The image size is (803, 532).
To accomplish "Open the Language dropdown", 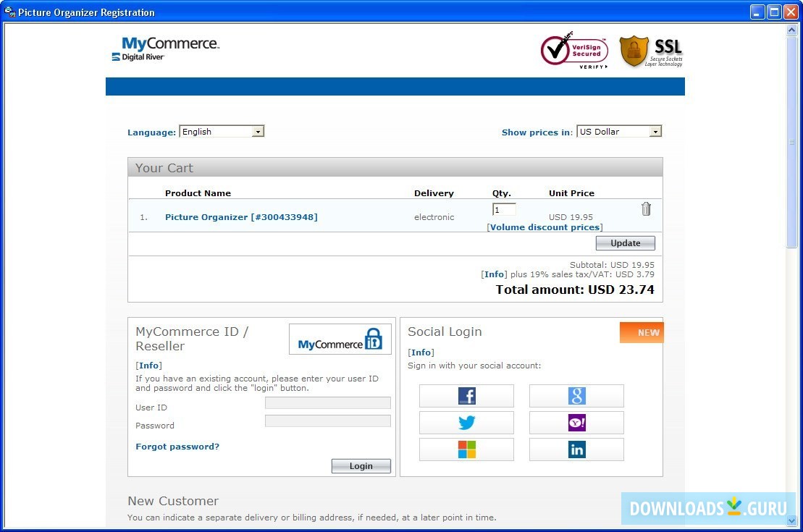I will click(222, 132).
